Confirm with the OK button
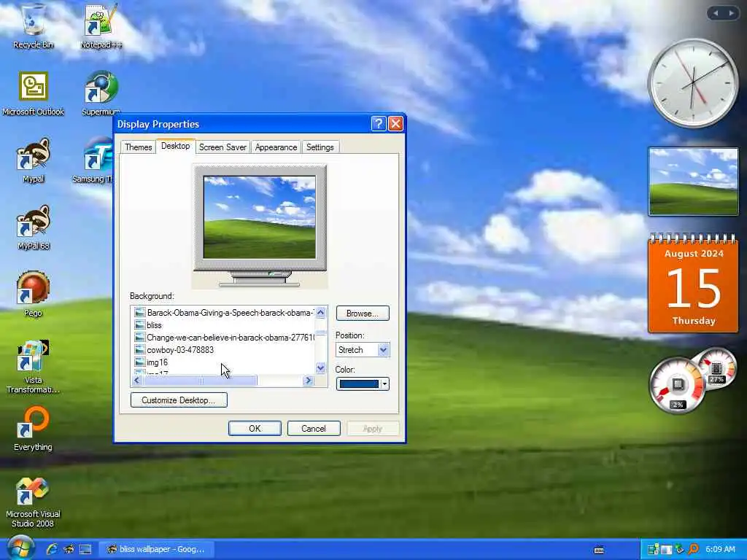The height and width of the screenshot is (560, 747). coord(255,429)
